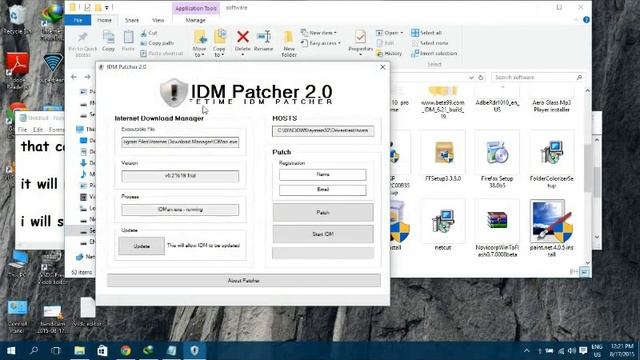The image size is (640, 360).
Task: Click the Paste ribbon icon
Action: coord(128,38)
